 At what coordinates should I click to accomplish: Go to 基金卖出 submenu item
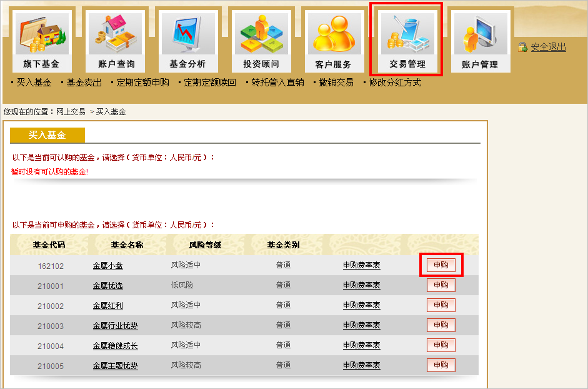point(84,83)
